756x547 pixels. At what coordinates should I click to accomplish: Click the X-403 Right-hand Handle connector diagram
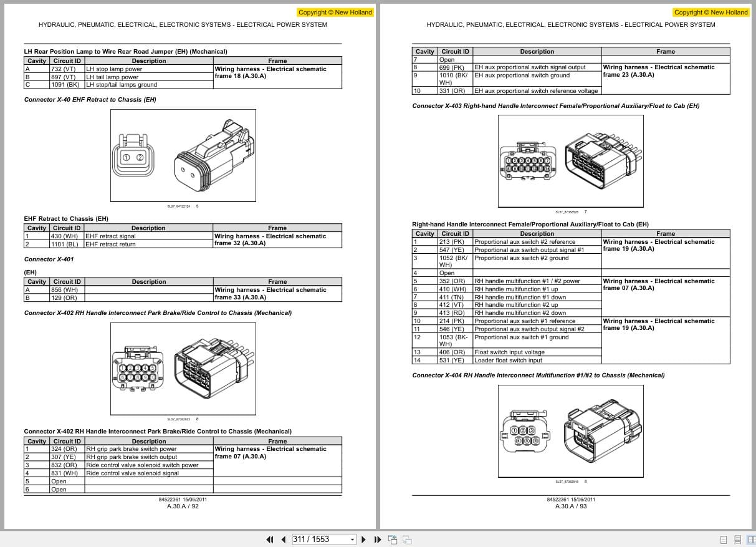click(572, 160)
